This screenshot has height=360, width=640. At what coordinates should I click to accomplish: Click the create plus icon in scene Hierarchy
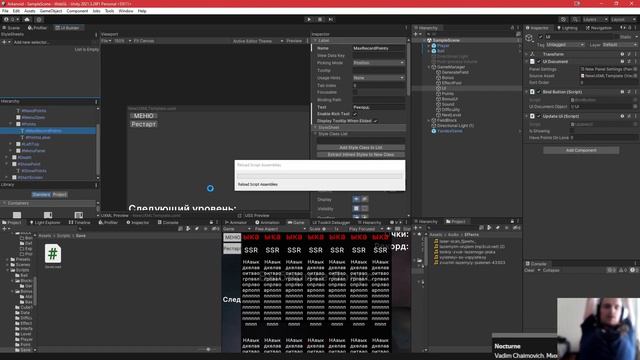(416, 34)
